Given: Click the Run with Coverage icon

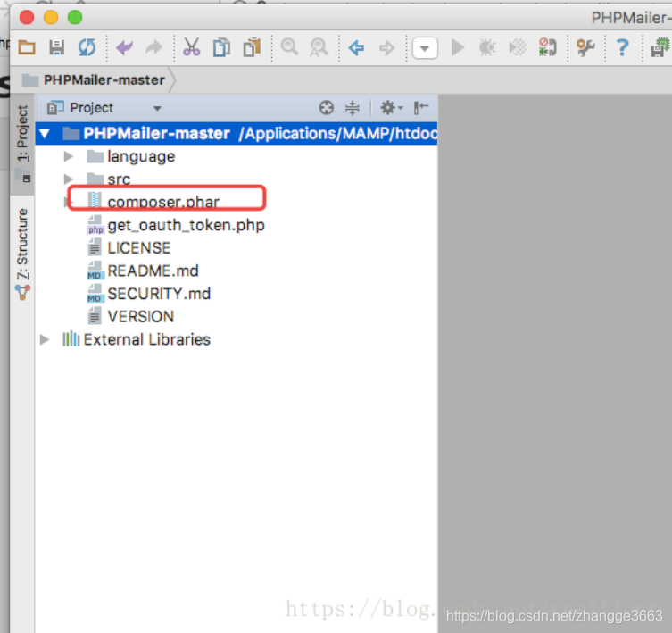Looking at the screenshot, I should coord(518,47).
